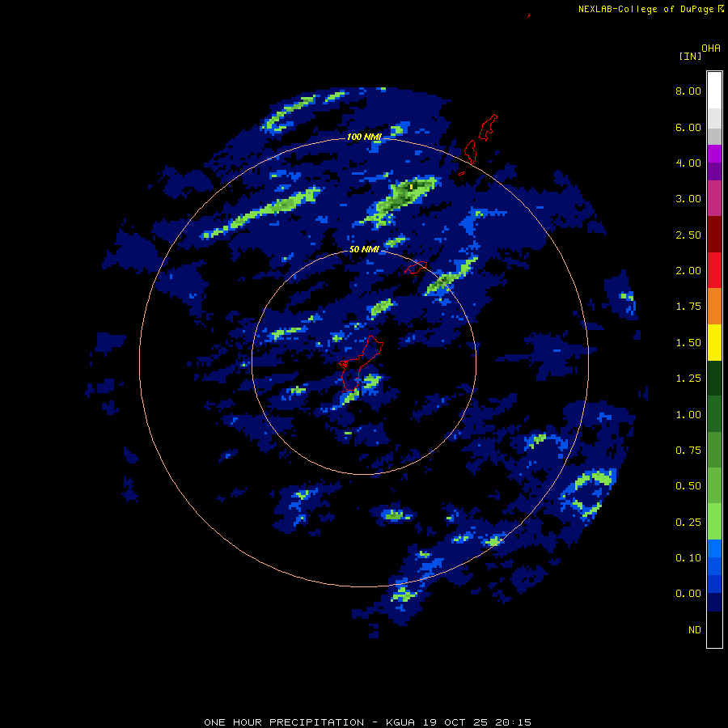Click the lime green swatch above 0.25
The width and height of the screenshot is (728, 728).
tap(714, 522)
